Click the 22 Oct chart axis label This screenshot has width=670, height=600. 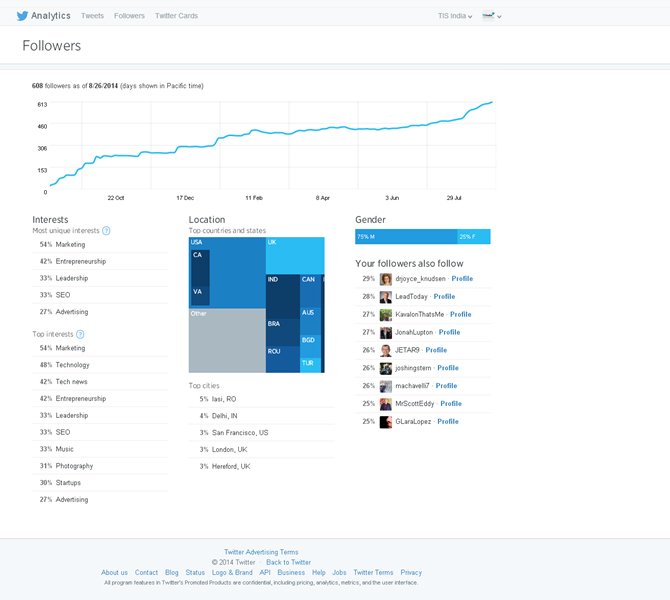116,198
